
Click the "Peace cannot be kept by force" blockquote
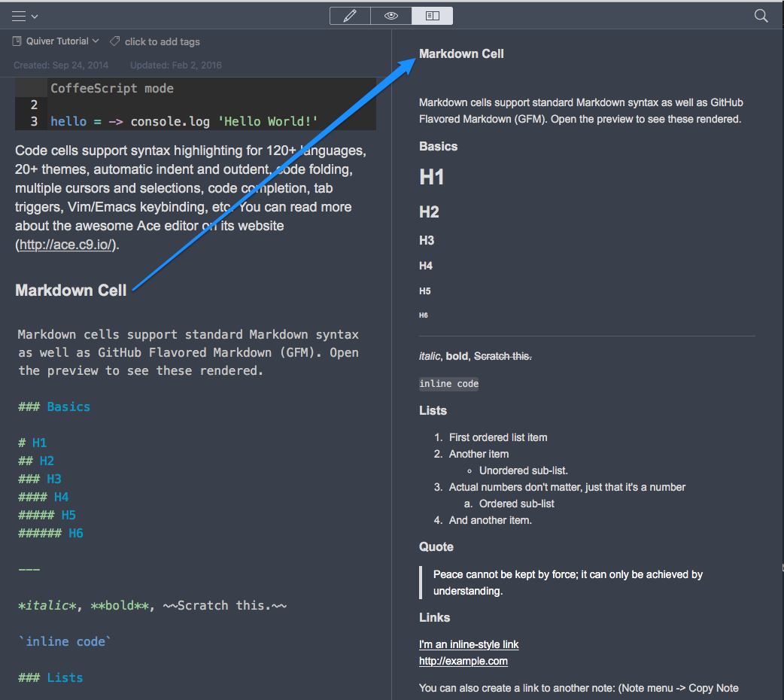568,583
